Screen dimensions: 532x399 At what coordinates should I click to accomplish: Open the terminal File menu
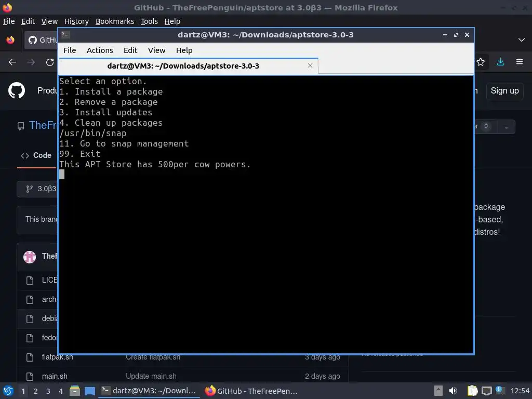70,50
